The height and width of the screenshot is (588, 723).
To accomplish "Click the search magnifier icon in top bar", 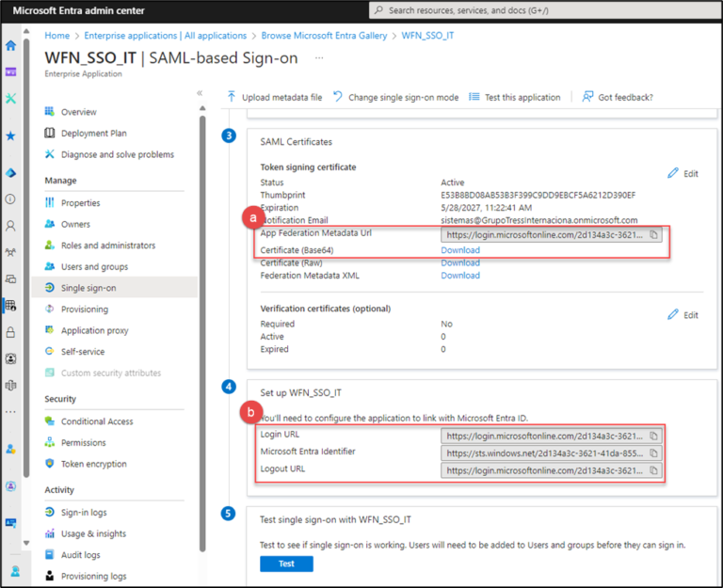I will (x=378, y=10).
